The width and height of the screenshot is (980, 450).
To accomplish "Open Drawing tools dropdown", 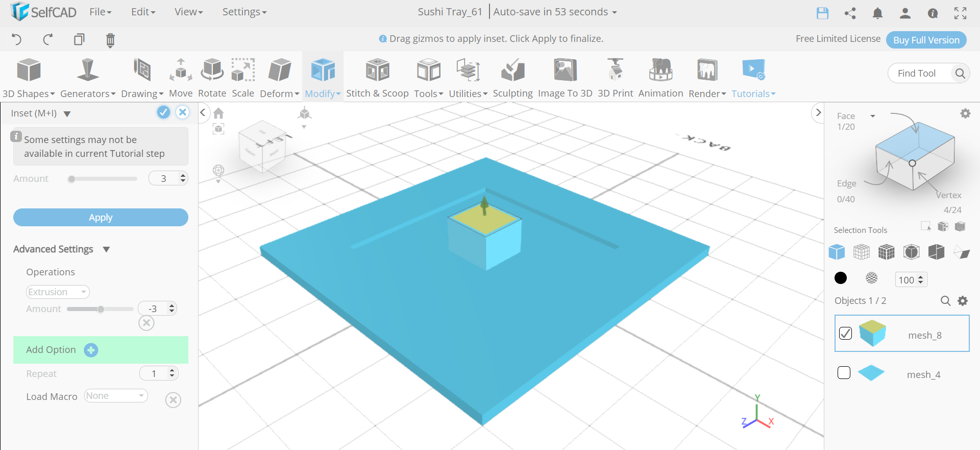I will tap(142, 78).
